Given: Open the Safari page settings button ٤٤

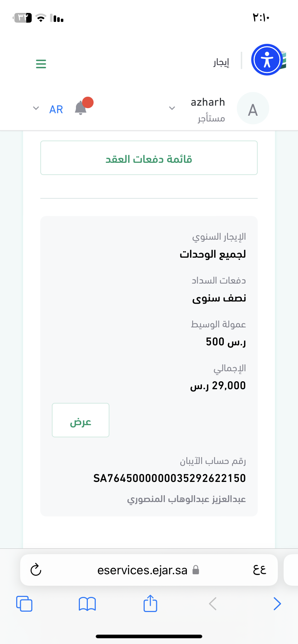Looking at the screenshot, I should 259,570.
